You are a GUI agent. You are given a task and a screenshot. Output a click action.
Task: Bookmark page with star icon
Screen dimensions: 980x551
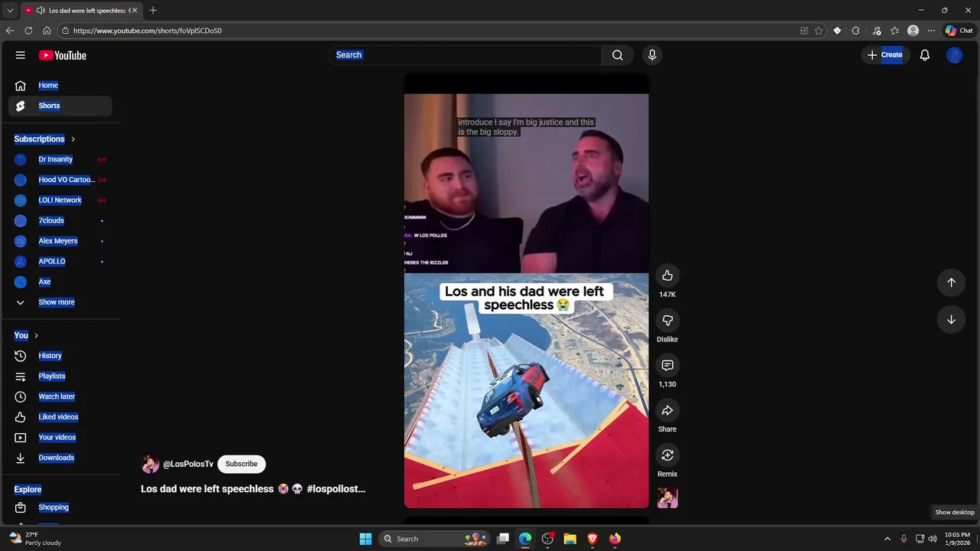click(x=818, y=31)
